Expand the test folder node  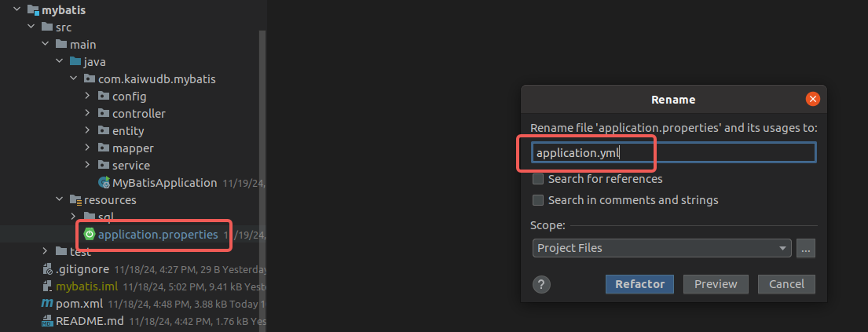(46, 252)
